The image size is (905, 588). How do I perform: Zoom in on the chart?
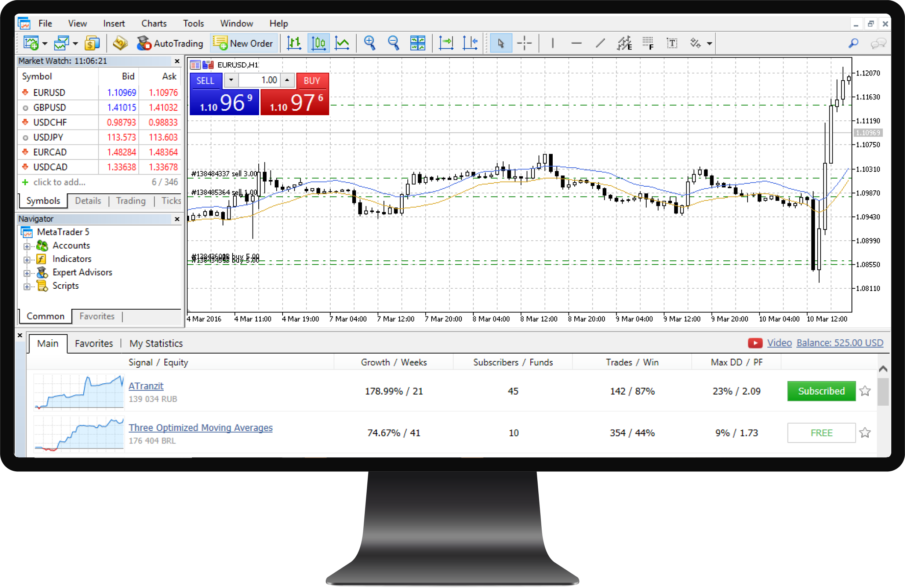tap(370, 43)
